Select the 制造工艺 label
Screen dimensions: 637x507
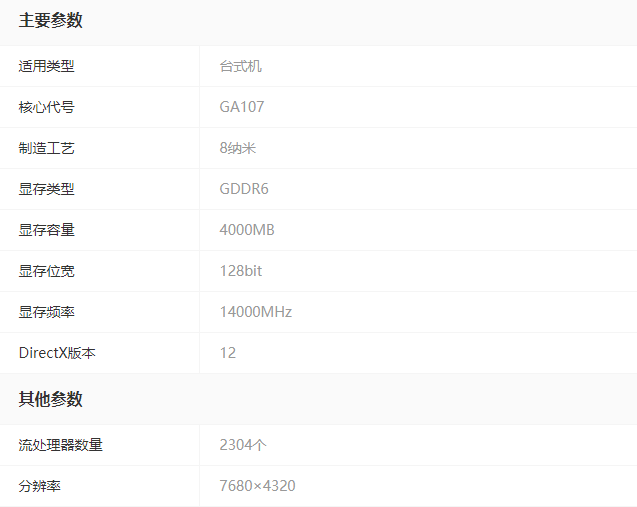(46, 148)
